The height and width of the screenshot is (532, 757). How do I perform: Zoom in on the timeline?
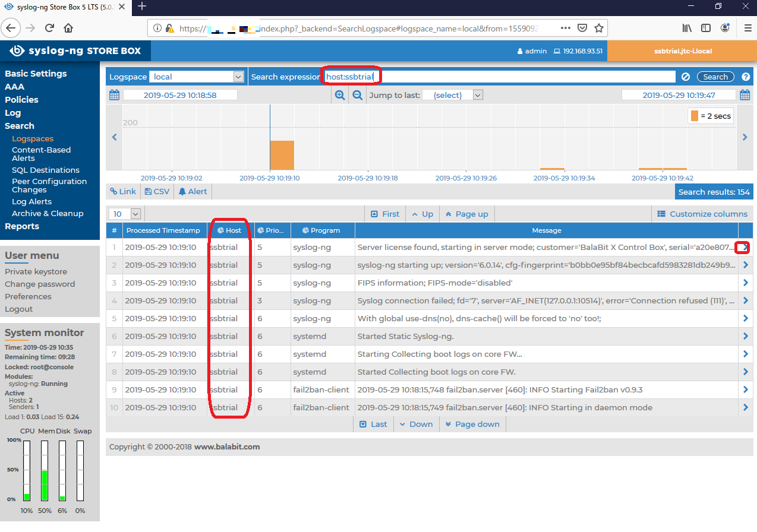pyautogui.click(x=340, y=95)
